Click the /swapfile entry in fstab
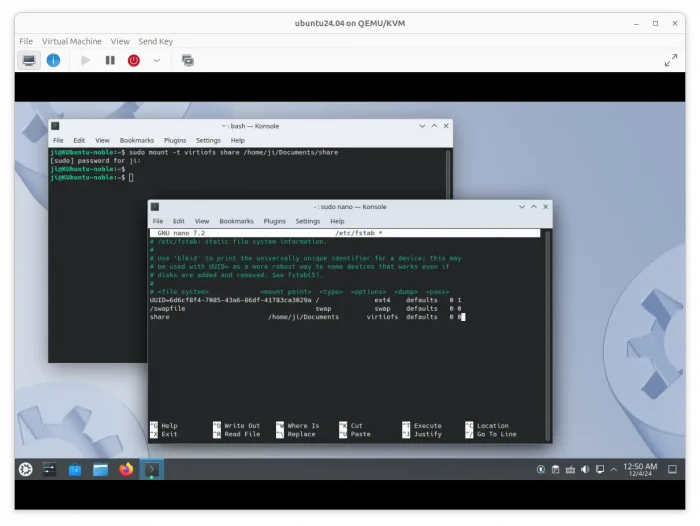 [x=167, y=309]
